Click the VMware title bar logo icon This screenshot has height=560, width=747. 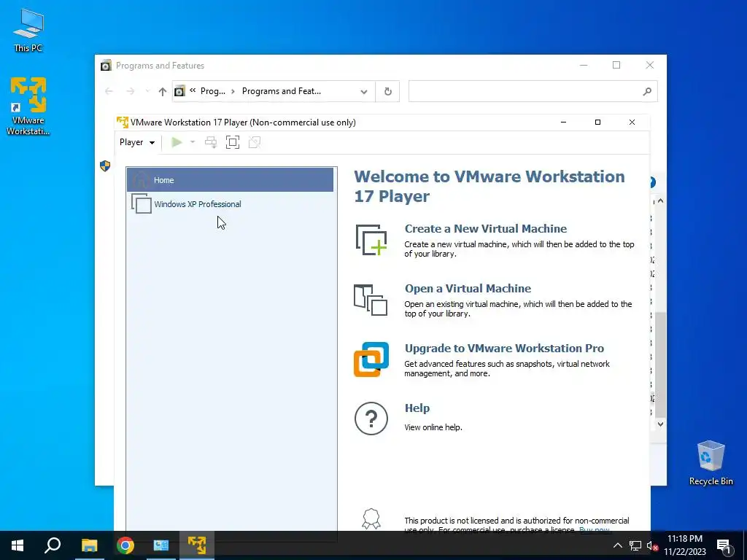[x=123, y=122]
